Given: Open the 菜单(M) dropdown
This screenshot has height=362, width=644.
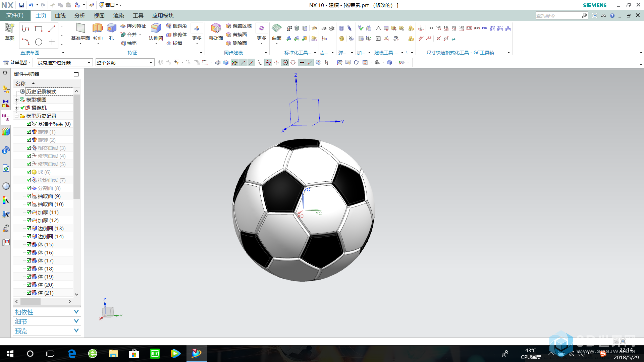Looking at the screenshot, I should click(17, 62).
